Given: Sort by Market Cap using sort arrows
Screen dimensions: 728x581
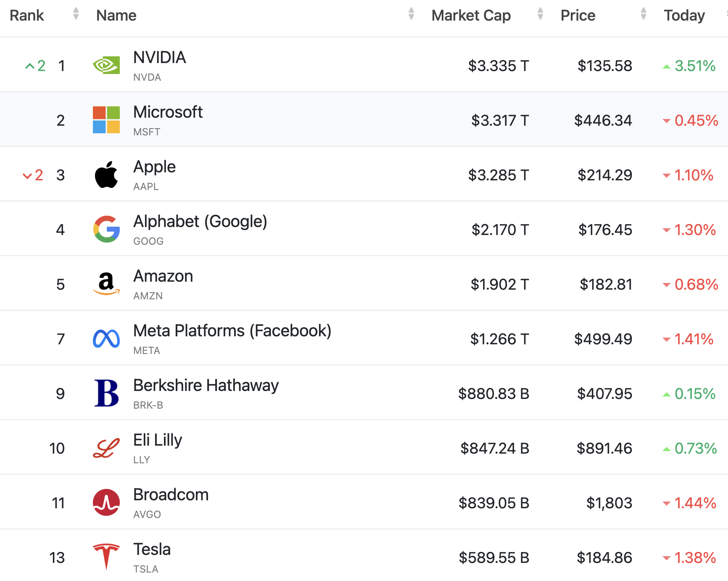Looking at the screenshot, I should (540, 14).
